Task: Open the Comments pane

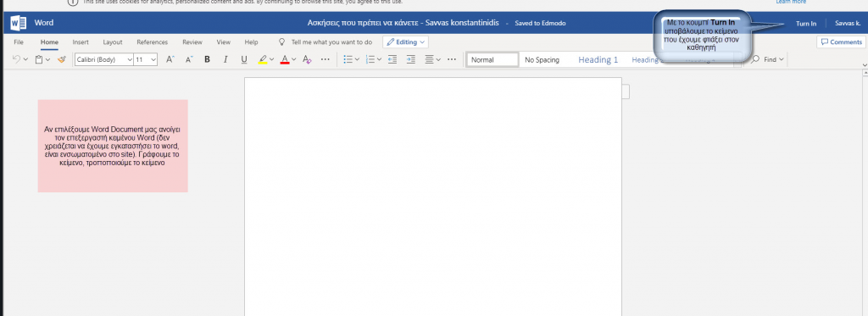Action: (841, 42)
